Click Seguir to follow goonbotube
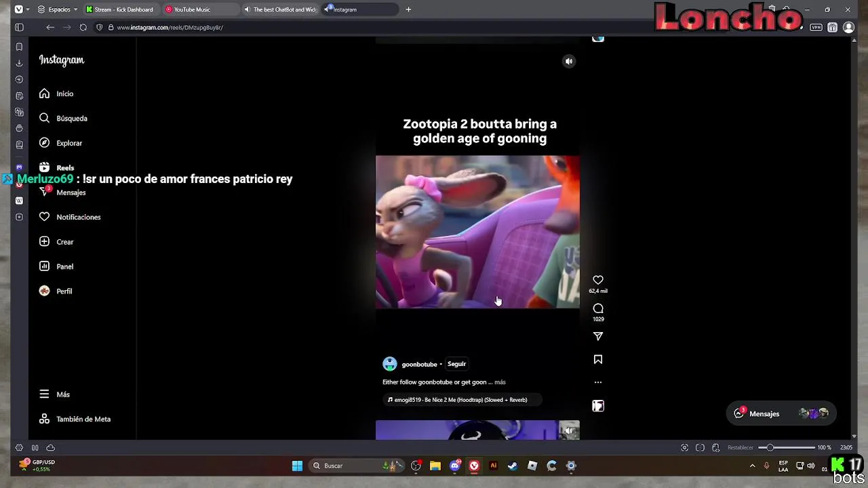The width and height of the screenshot is (868, 488). pyautogui.click(x=456, y=364)
